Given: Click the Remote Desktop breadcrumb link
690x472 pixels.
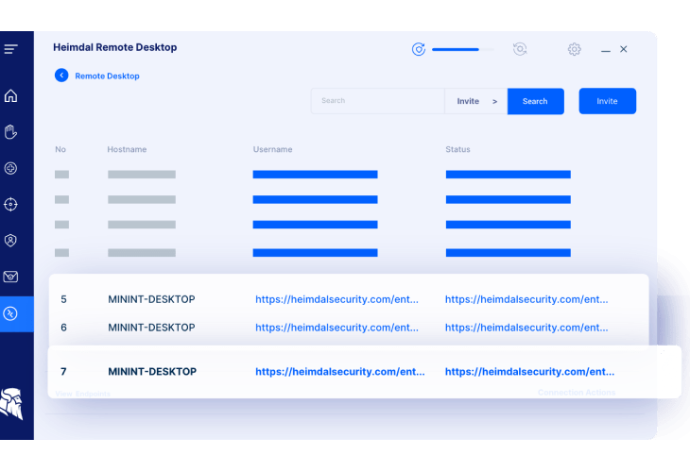Looking at the screenshot, I should 107,76.
